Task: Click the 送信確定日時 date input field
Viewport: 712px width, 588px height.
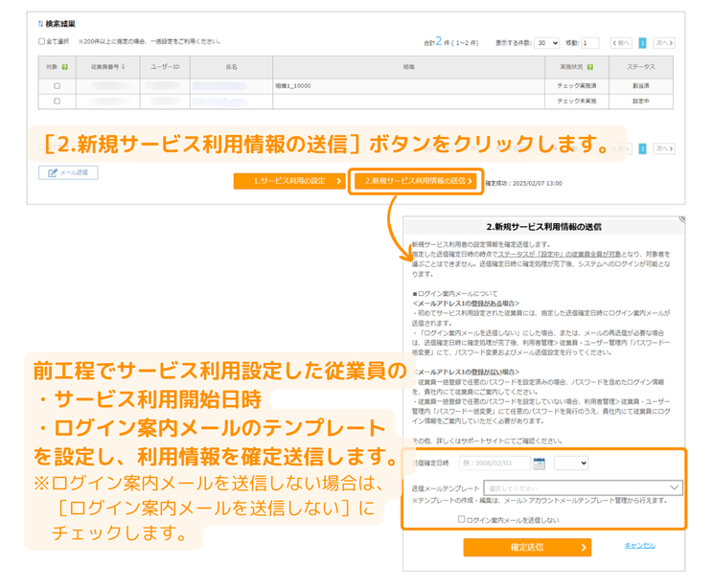Action: (494, 464)
